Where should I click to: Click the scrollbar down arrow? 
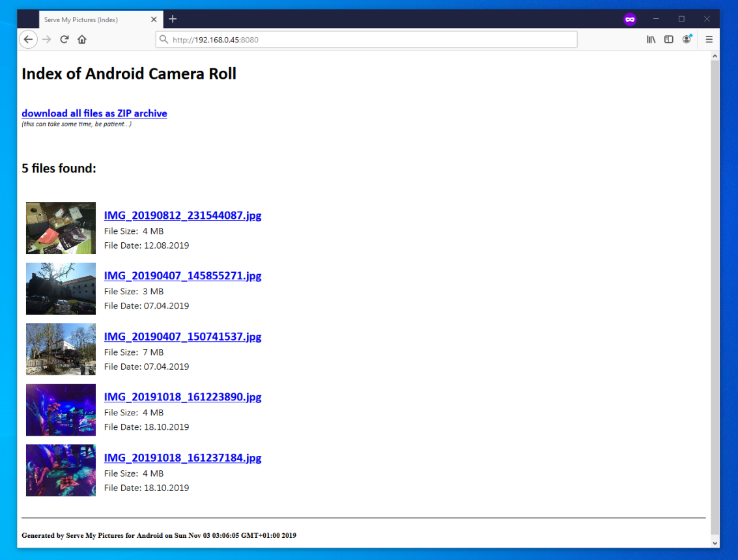pyautogui.click(x=715, y=542)
